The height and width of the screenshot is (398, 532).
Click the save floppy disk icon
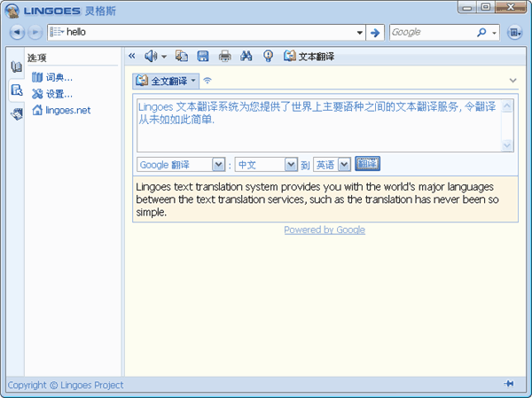click(203, 56)
